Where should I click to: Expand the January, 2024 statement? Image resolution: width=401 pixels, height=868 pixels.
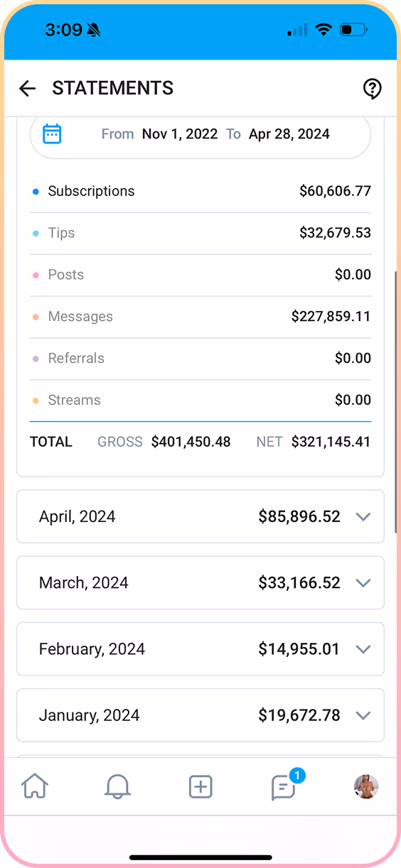(200, 715)
